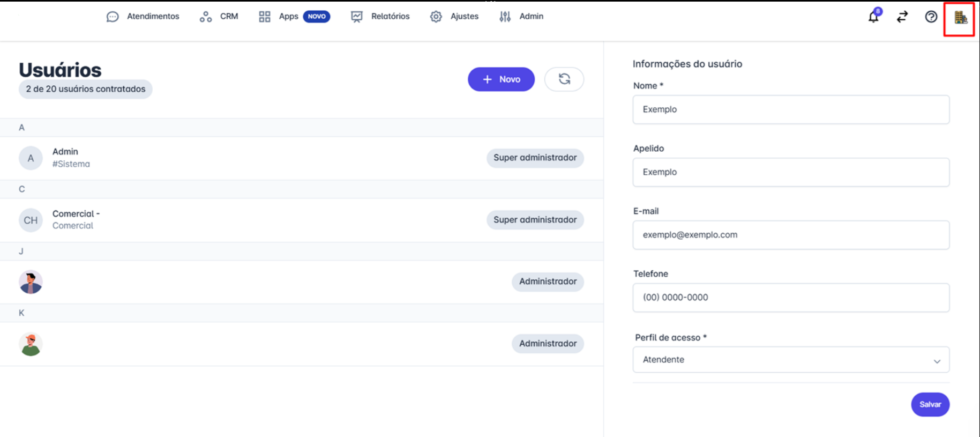
Task: Click the Novo user button
Action: (501, 79)
